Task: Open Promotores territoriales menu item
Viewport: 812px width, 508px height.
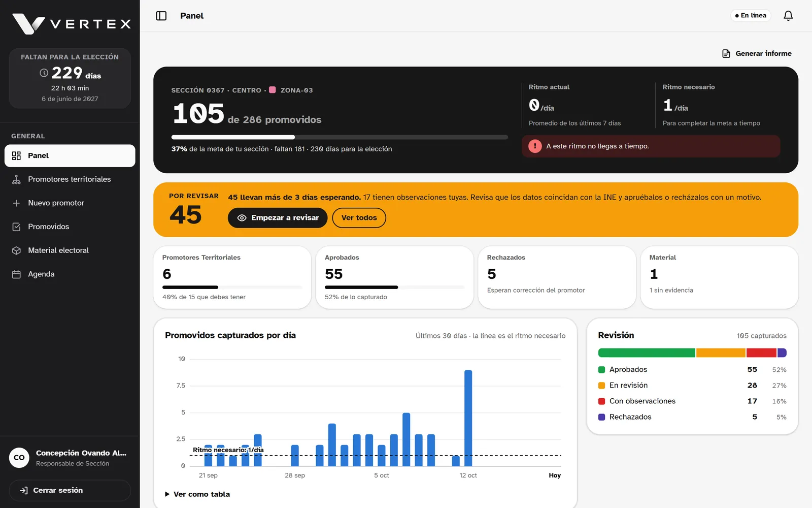Action: (70, 179)
